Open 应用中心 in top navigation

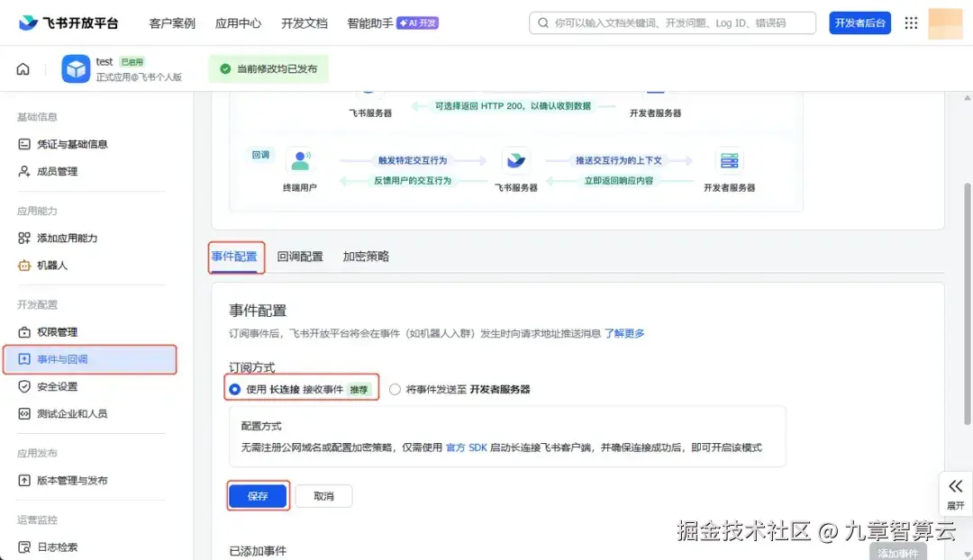click(238, 23)
